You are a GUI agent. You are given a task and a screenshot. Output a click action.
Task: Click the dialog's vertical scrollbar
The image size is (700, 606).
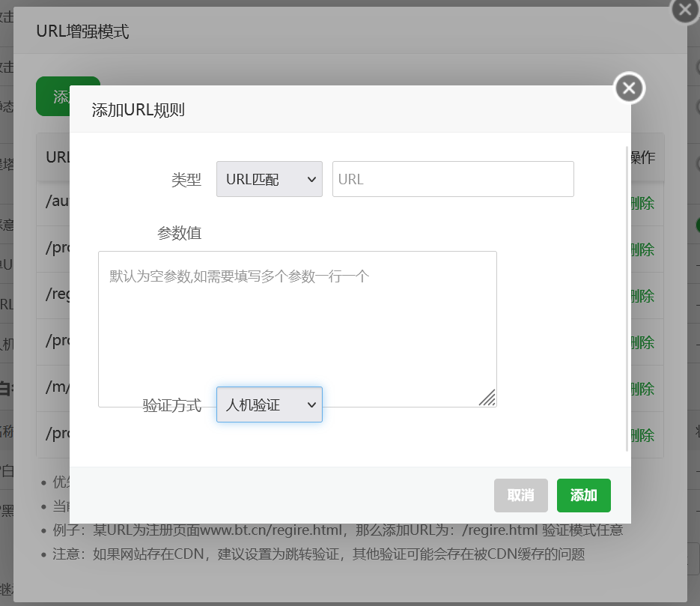tap(627, 300)
